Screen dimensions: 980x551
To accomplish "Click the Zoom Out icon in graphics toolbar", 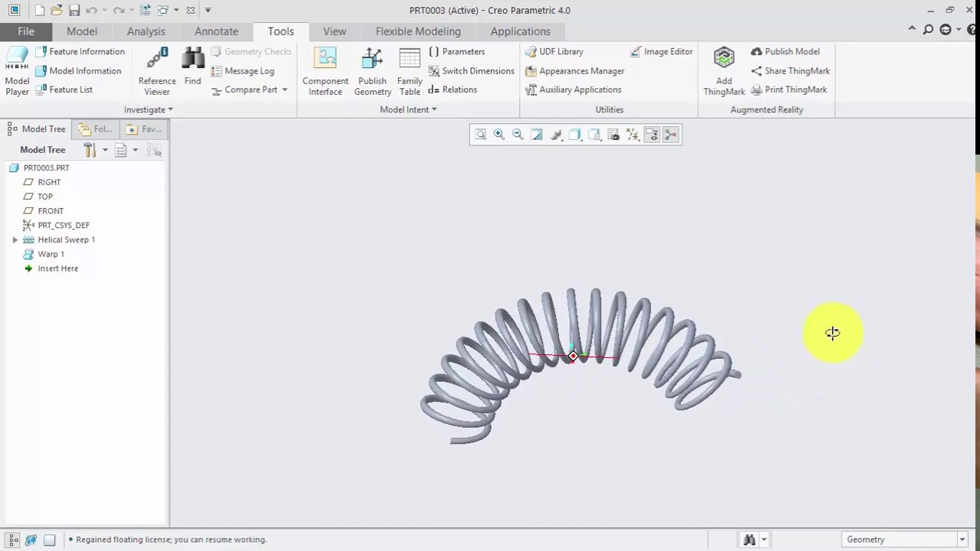I will (518, 135).
